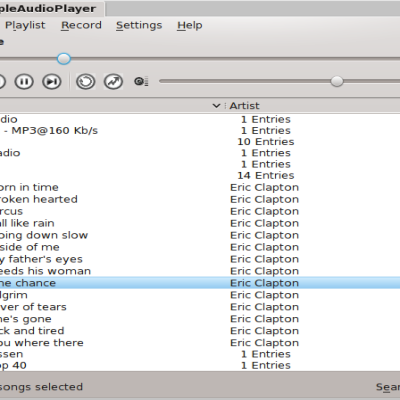Image resolution: width=400 pixels, height=400 pixels.
Task: Select the '14 Entries' row
Action: tap(200, 175)
